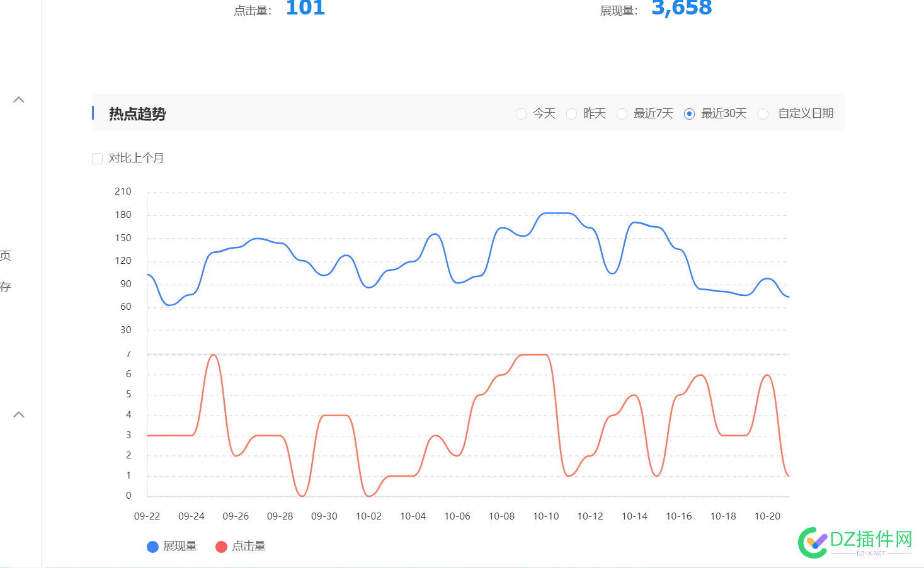Click the 点击量 summary label at top
Viewport: 924px width, 568px height.
tap(253, 11)
